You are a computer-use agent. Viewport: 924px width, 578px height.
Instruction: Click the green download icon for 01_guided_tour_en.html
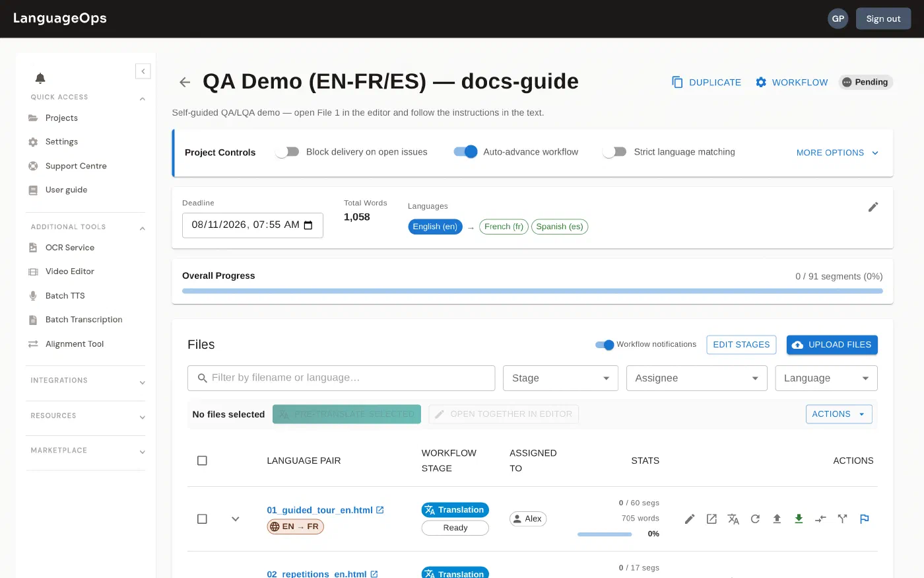[799, 519]
